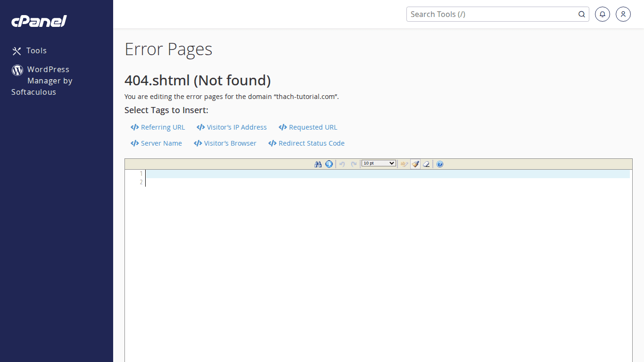Open the editor help question mark icon

[440, 164]
